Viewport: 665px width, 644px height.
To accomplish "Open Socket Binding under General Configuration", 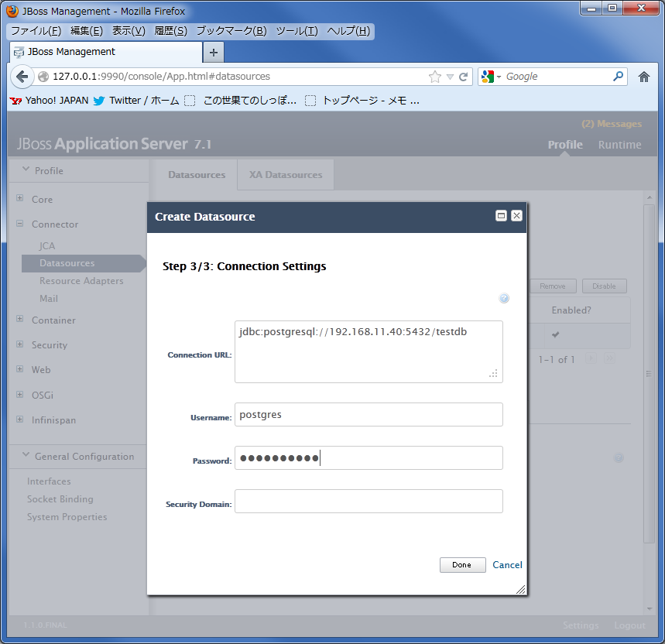I will tap(60, 499).
